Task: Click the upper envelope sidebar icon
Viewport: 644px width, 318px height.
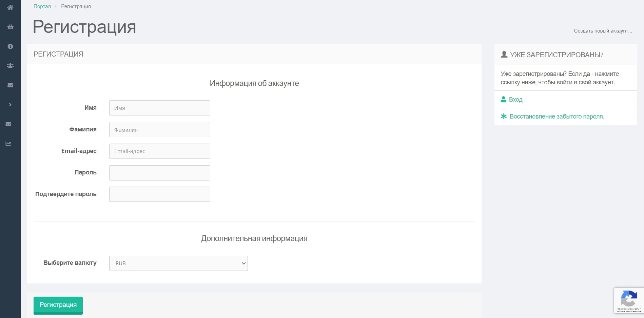Action: (x=11, y=85)
